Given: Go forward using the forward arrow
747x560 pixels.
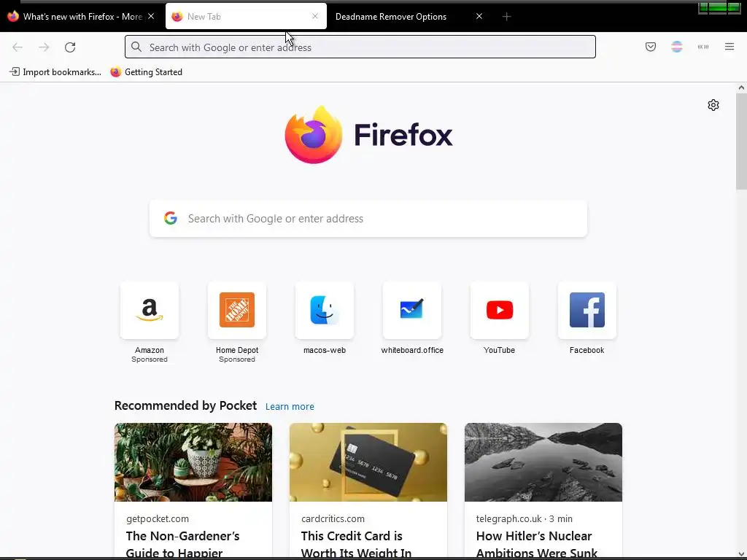Looking at the screenshot, I should pos(44,47).
